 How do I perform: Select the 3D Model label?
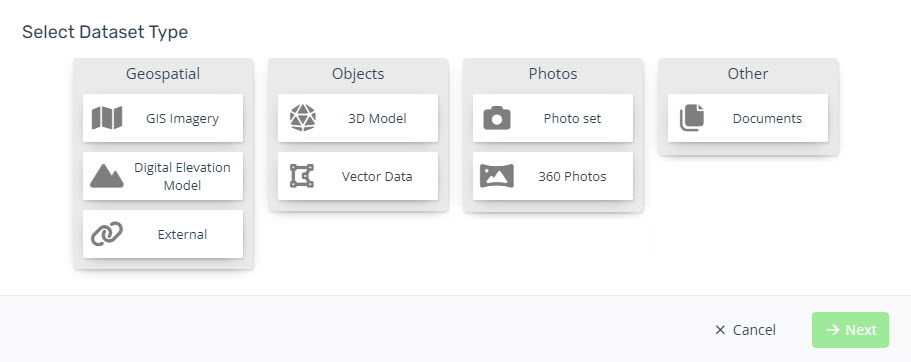tap(377, 119)
